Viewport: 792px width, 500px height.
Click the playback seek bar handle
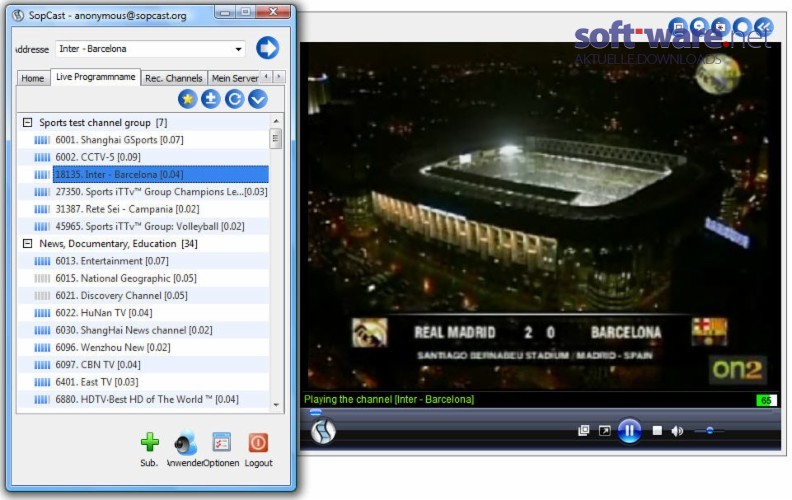pyautogui.click(x=315, y=412)
